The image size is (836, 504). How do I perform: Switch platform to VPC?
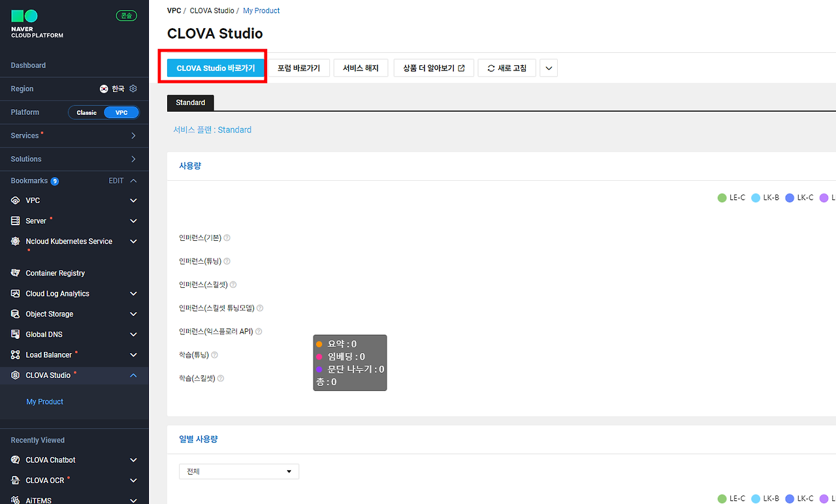pos(121,112)
